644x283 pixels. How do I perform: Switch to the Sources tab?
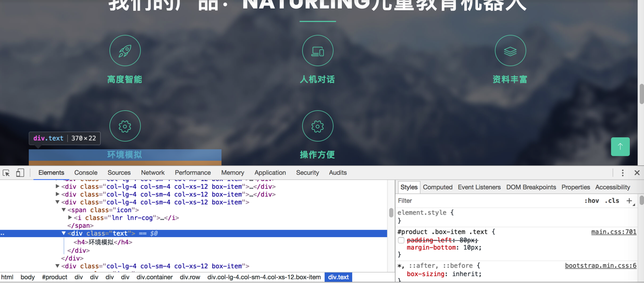click(x=119, y=173)
